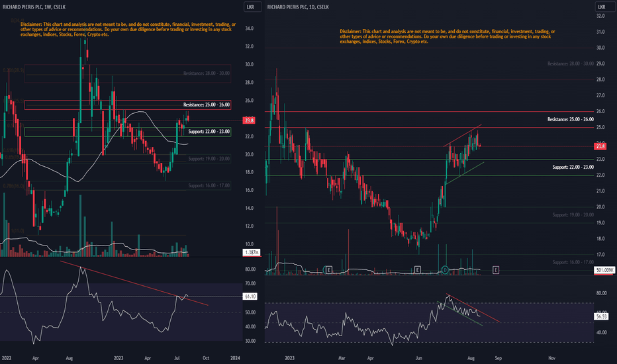Click the 17.0 price level on daily axis
This screenshot has height=364, width=617.
pyautogui.click(x=600, y=255)
